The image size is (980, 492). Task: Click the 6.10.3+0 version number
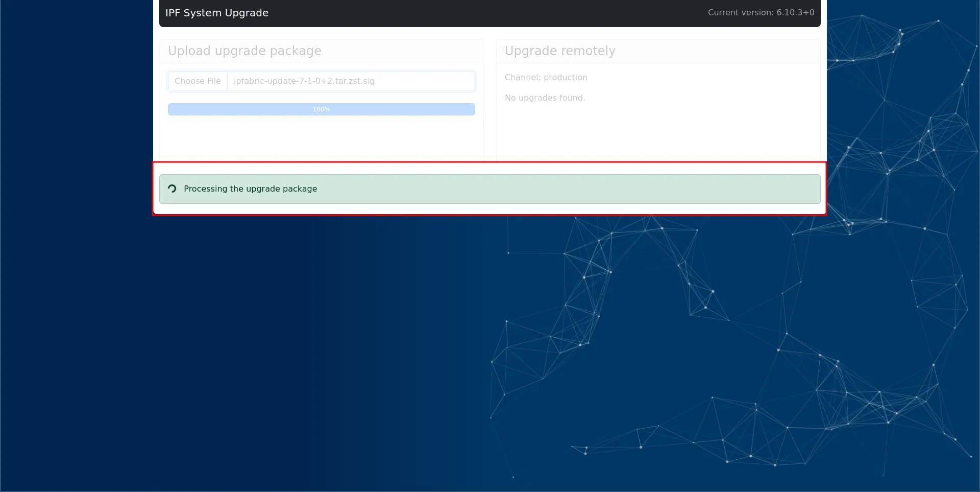click(795, 13)
